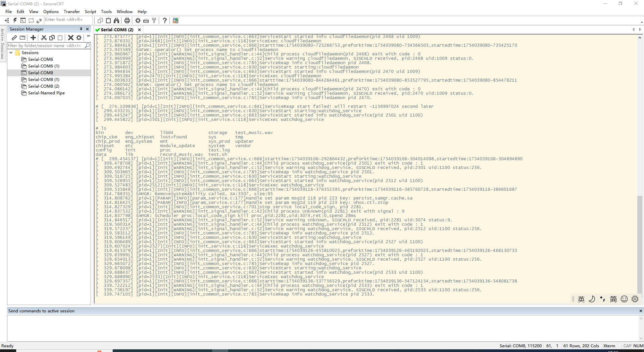644x352 pixels.
Task: Click the Print icon in toolbar
Action: pyautogui.click(x=127, y=20)
